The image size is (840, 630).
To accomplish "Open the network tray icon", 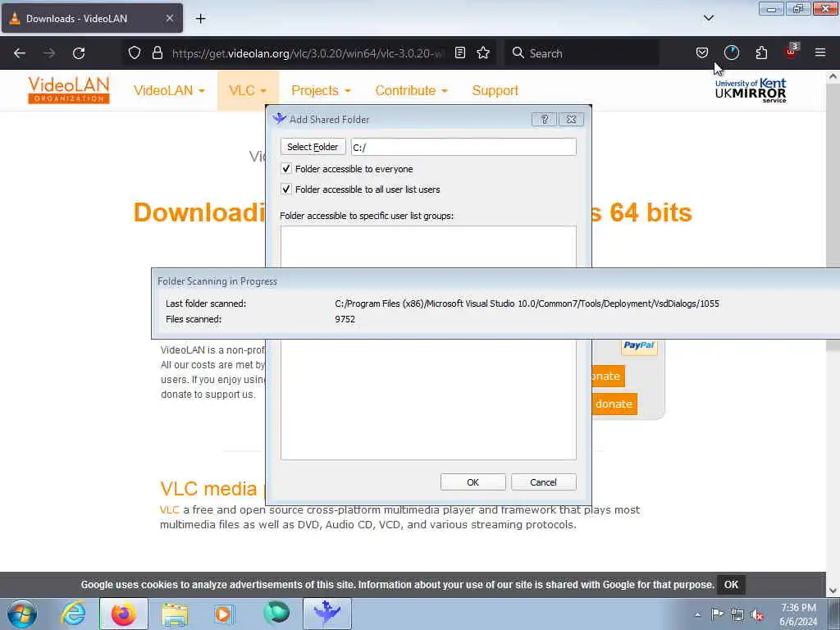I will click(737, 615).
